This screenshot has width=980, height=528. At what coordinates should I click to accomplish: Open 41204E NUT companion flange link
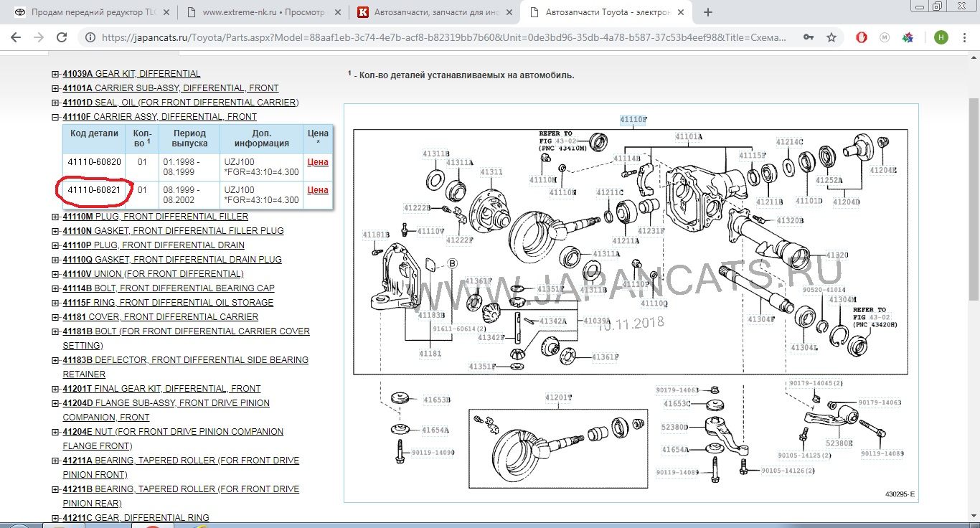(173, 438)
